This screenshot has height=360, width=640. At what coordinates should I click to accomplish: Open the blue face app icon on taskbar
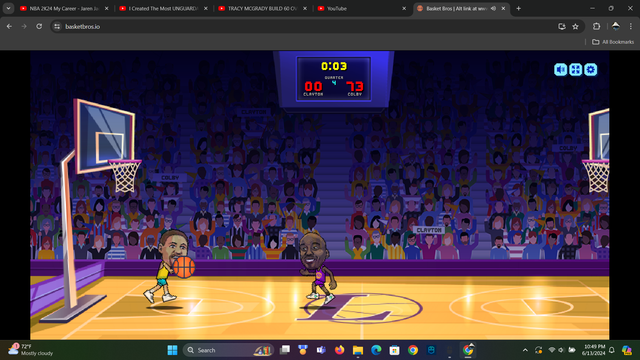click(431, 350)
